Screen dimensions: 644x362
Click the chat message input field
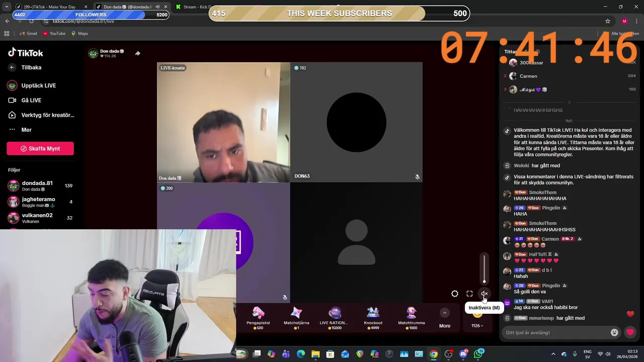click(556, 332)
